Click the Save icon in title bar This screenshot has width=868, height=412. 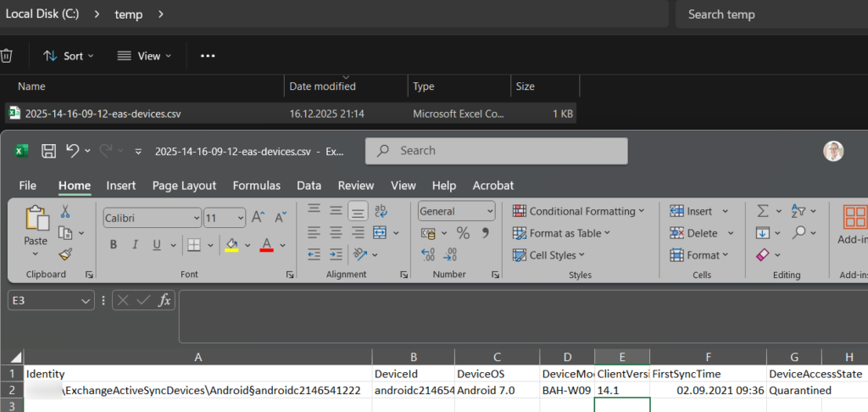click(x=48, y=151)
